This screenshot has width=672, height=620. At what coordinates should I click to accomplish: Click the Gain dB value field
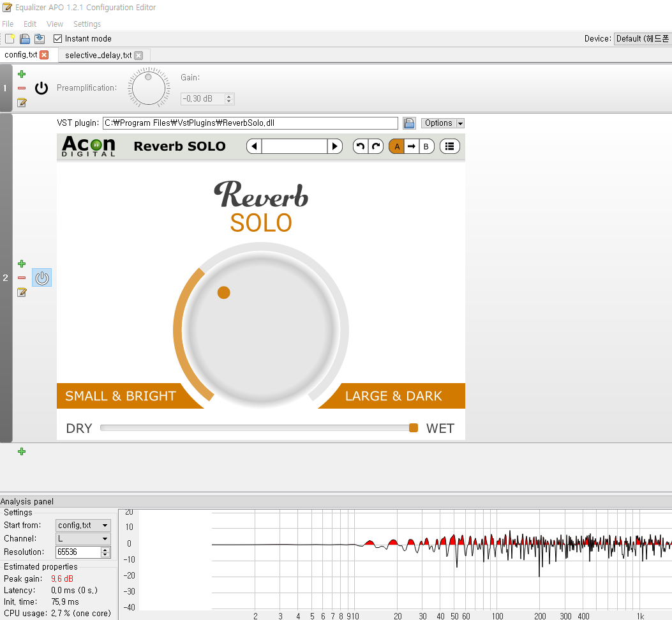(203, 98)
